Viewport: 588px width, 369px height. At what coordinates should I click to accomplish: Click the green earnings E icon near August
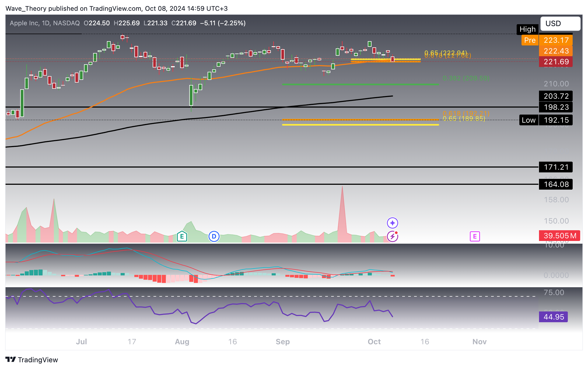(x=182, y=236)
